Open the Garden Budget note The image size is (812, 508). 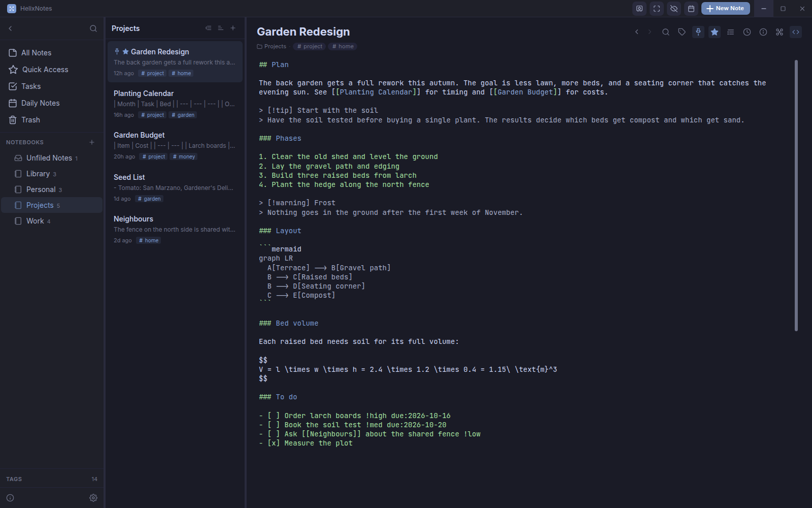175,145
